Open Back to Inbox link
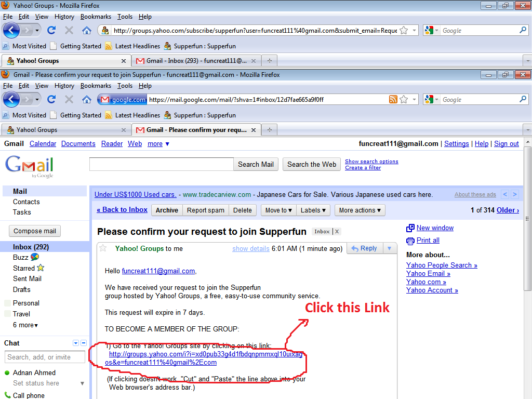Image resolution: width=532 pixels, height=399 pixels. 122,210
